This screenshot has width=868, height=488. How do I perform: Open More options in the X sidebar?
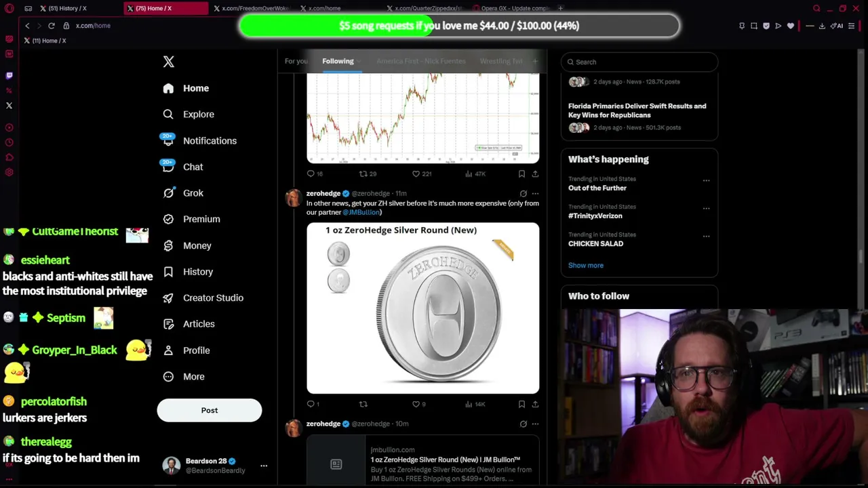[184, 377]
